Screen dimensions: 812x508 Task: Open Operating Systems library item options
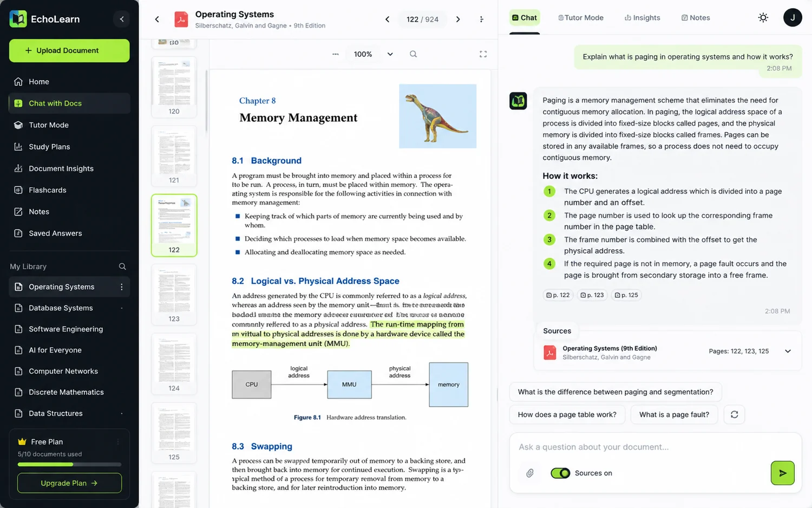pos(121,287)
